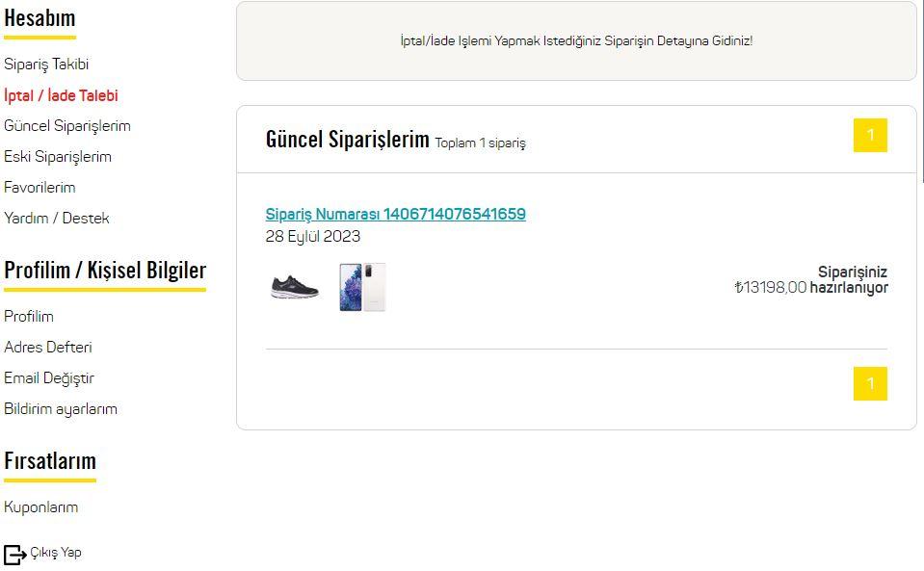Click the Siparişiniz hazırlanıyor status text
Viewport: 924px width, 571px height.
point(849,280)
